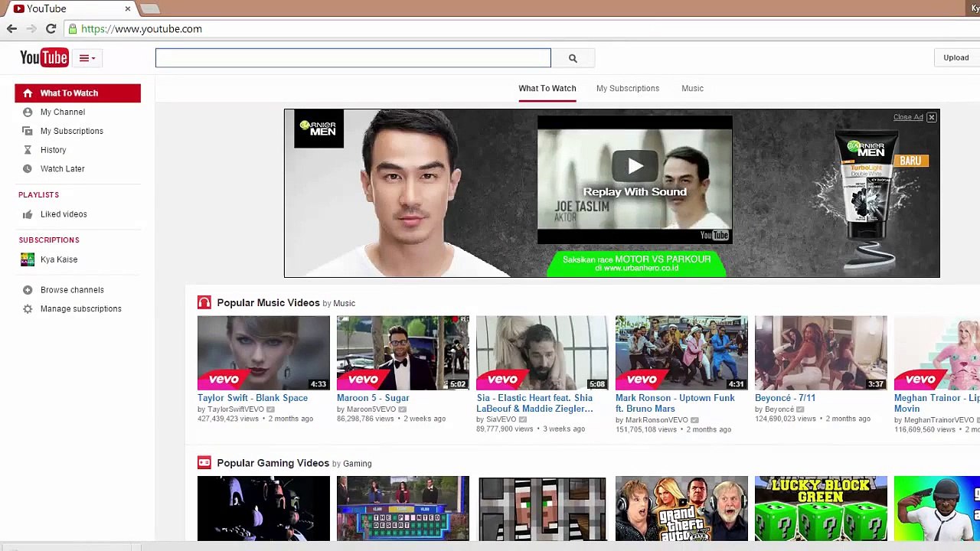Click the search magnifier button

pos(573,58)
